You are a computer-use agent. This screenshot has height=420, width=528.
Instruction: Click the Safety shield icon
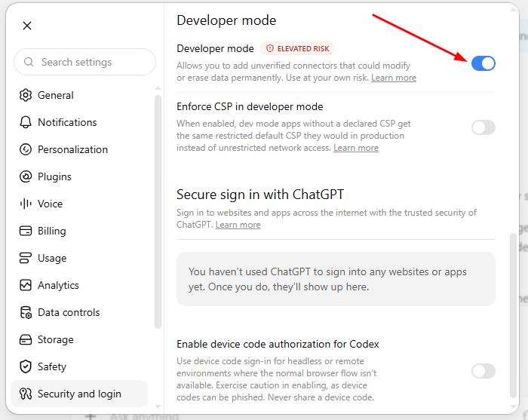(26, 366)
